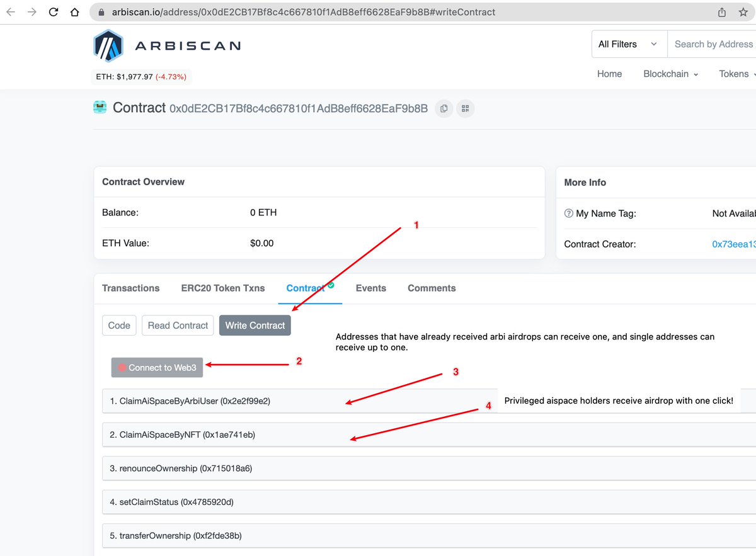The height and width of the screenshot is (556, 756).
Task: Select the Write Contract button
Action: coord(255,326)
